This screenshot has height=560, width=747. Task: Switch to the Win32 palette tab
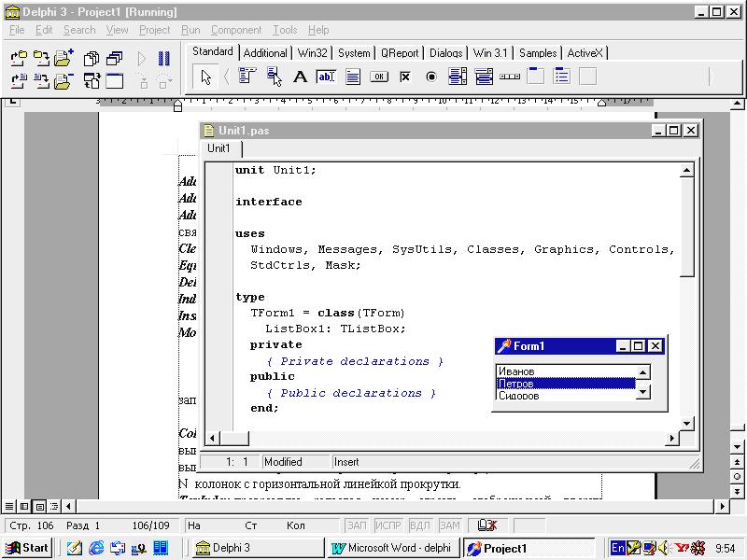313,53
